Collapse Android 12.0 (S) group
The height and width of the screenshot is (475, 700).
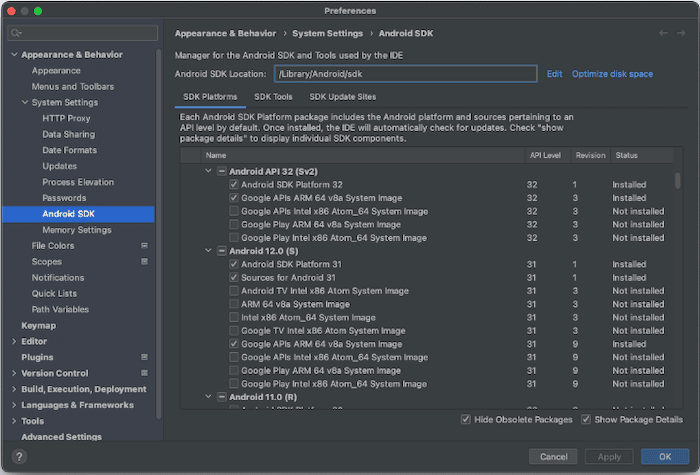click(208, 250)
